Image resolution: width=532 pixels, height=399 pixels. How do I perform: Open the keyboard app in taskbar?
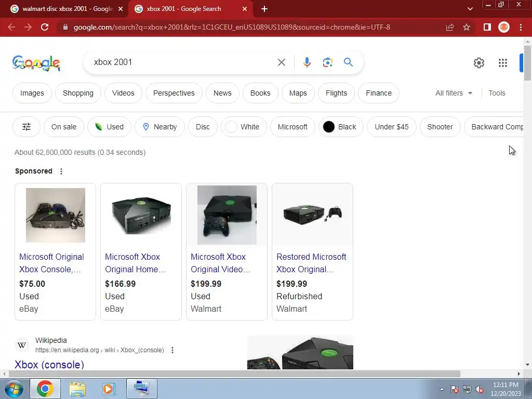pyautogui.click(x=141, y=389)
